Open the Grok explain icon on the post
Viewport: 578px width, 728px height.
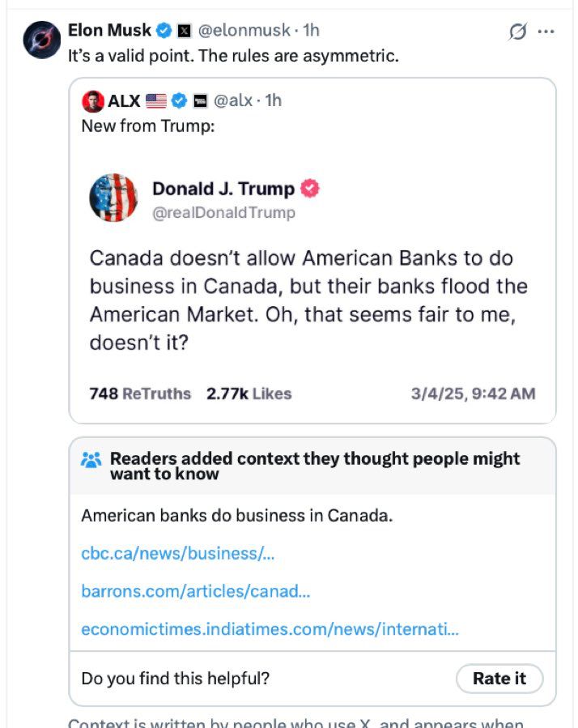click(517, 32)
